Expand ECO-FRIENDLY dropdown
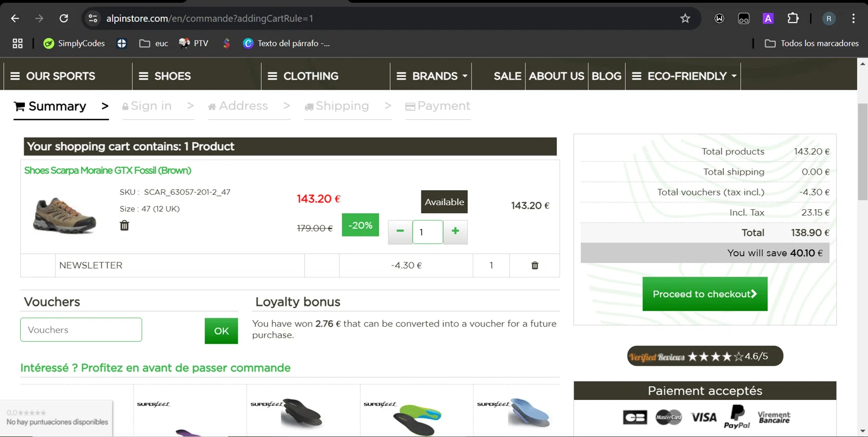Screen dimensions: 868x437 (x=683, y=76)
